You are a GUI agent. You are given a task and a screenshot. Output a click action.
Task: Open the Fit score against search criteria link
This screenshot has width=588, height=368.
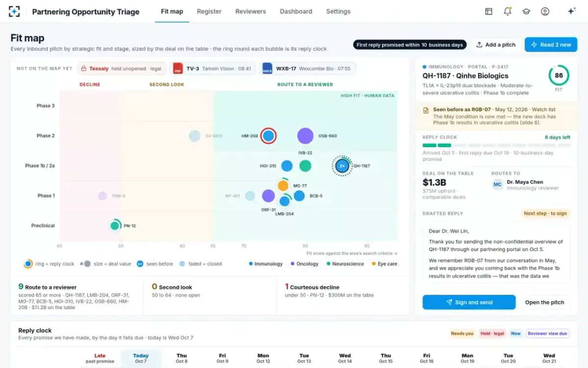[x=352, y=254]
